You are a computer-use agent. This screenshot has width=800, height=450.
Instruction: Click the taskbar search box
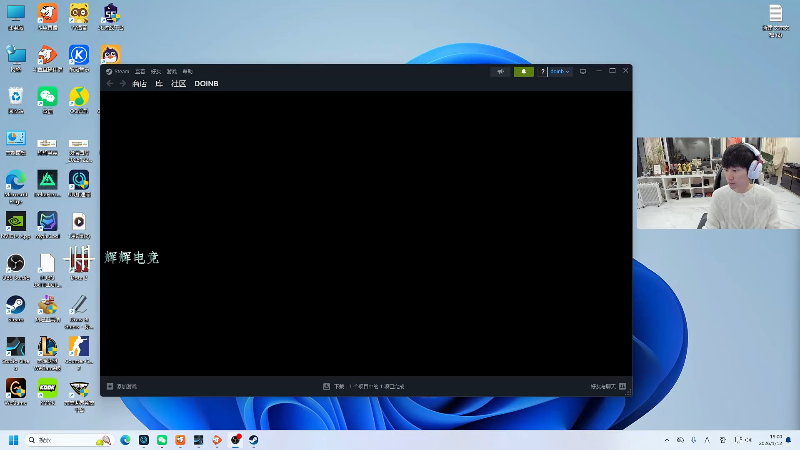[x=68, y=440]
